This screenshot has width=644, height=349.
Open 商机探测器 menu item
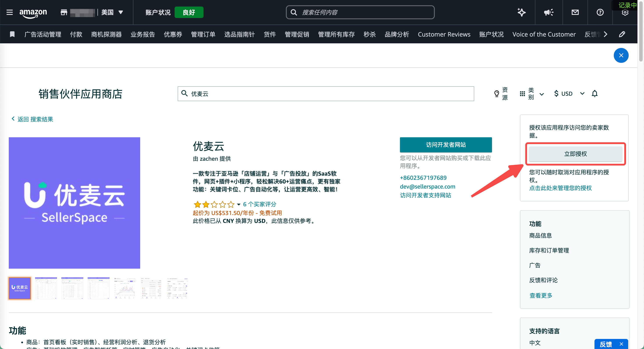point(106,34)
